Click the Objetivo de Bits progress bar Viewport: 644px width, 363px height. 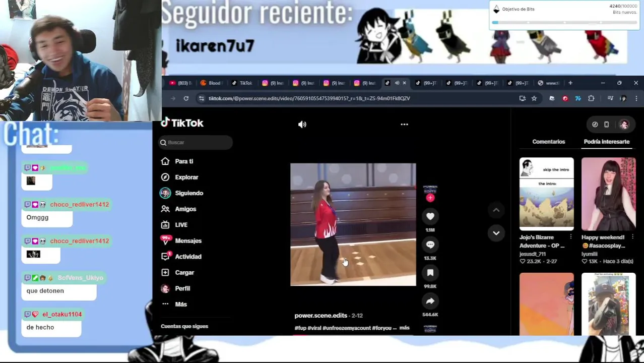564,22
